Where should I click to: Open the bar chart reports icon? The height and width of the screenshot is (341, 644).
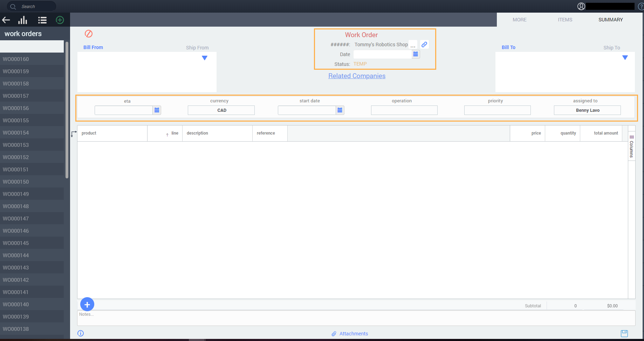coord(23,20)
